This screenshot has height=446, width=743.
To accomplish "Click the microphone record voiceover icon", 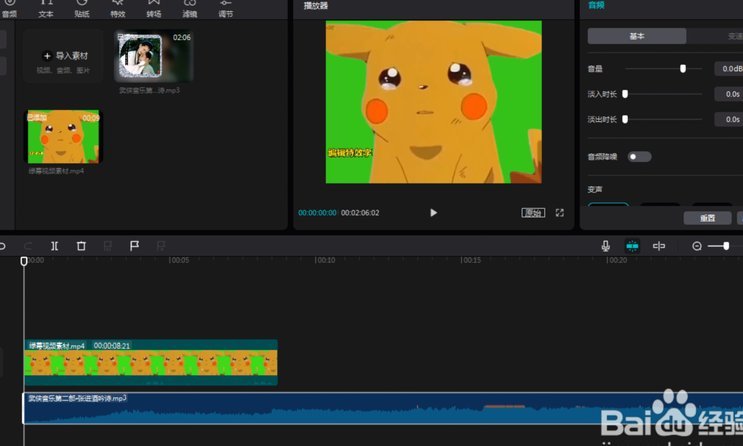I will (605, 246).
